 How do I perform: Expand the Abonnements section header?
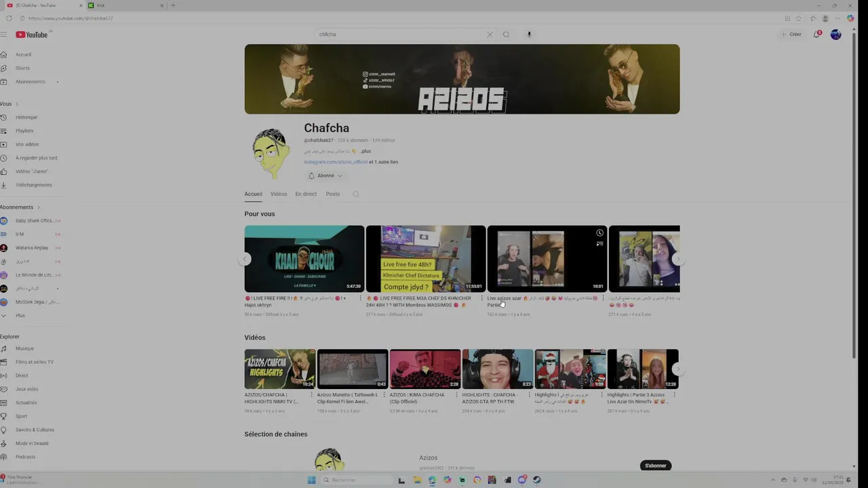click(20, 207)
